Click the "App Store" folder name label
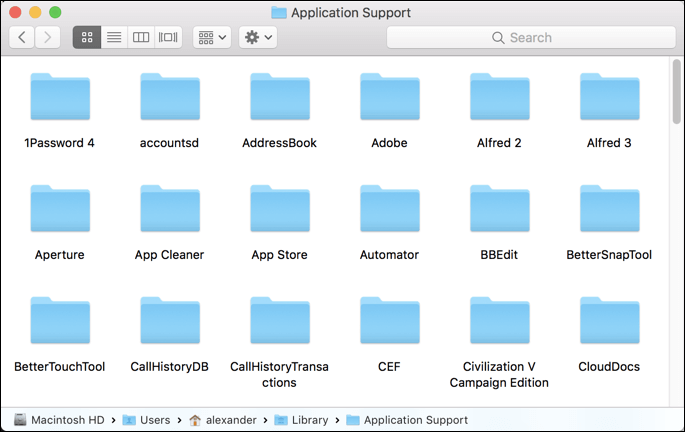Image resolution: width=685 pixels, height=432 pixels. [x=279, y=255]
